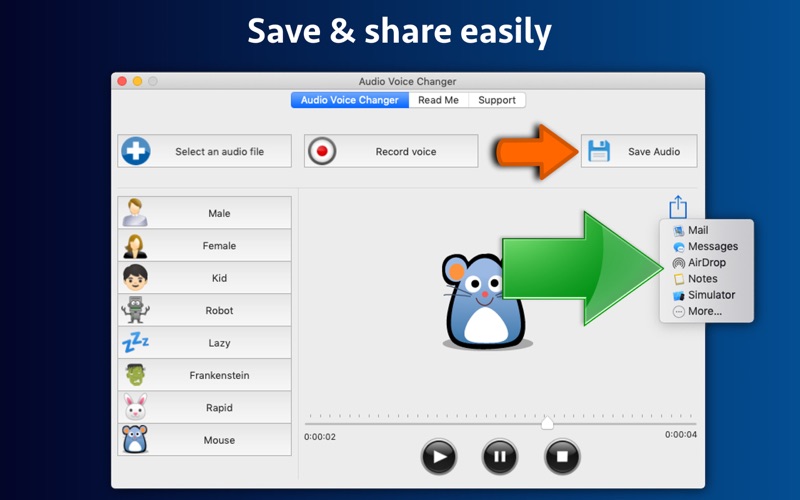
Task: Click the small Mouse icon in list
Action: pyautogui.click(x=135, y=439)
